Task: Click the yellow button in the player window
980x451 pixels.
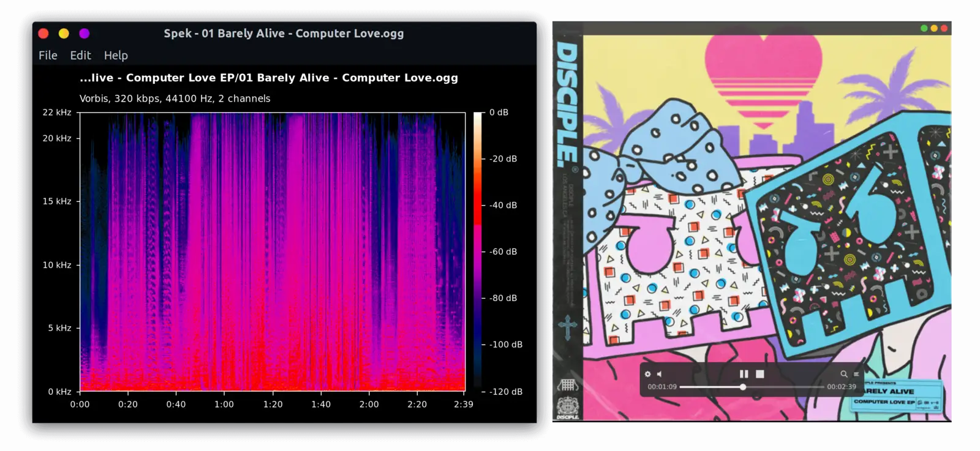Action: click(x=934, y=28)
